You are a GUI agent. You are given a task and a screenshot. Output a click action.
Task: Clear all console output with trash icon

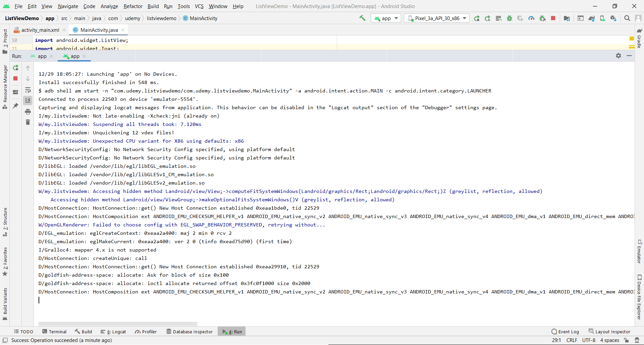click(28, 122)
